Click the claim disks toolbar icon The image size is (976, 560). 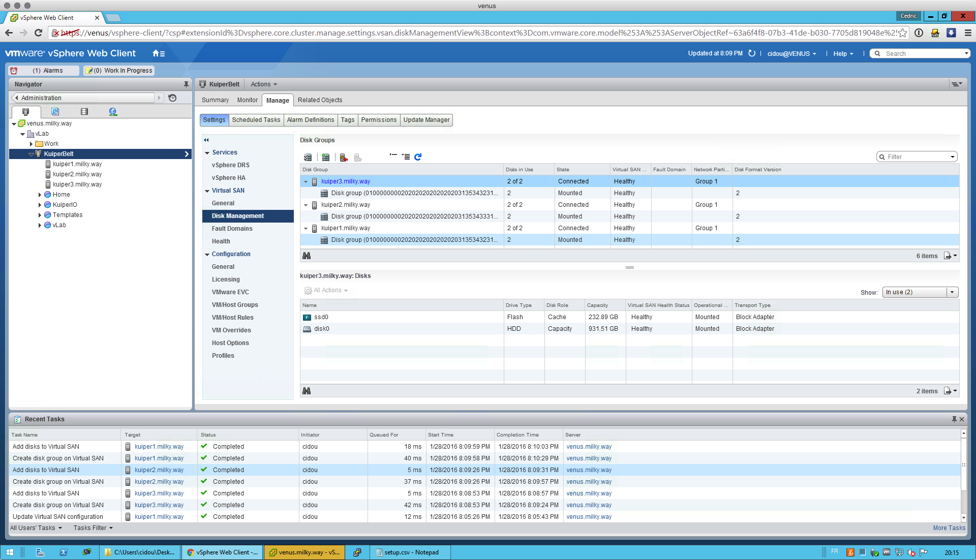[x=308, y=158]
